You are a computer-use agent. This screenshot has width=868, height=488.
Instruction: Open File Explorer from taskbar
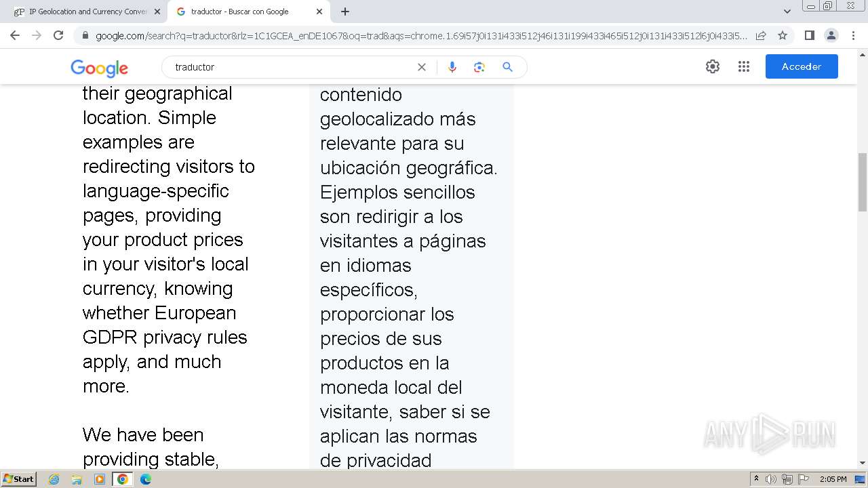tap(77, 479)
